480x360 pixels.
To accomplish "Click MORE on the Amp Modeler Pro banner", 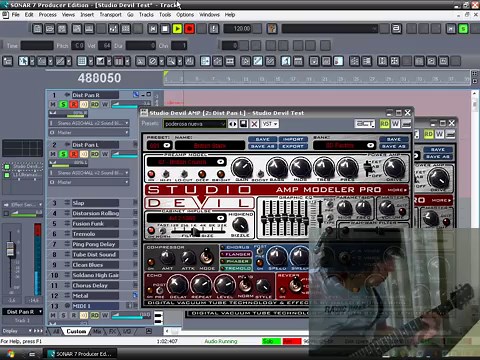I will tap(397, 190).
